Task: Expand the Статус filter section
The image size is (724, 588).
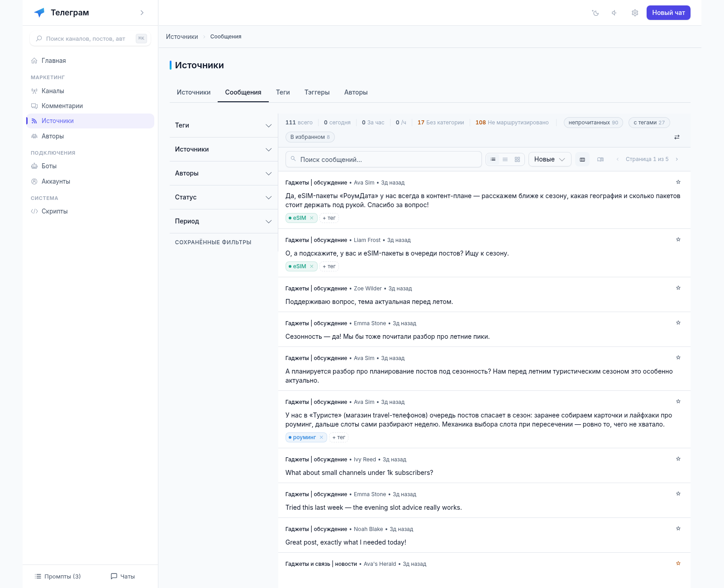Action: coord(224,197)
